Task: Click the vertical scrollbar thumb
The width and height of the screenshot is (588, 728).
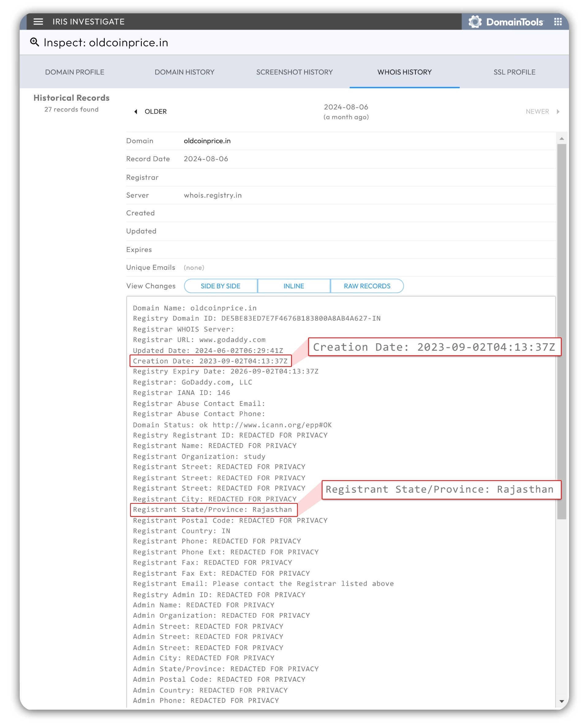Action: tap(562, 330)
